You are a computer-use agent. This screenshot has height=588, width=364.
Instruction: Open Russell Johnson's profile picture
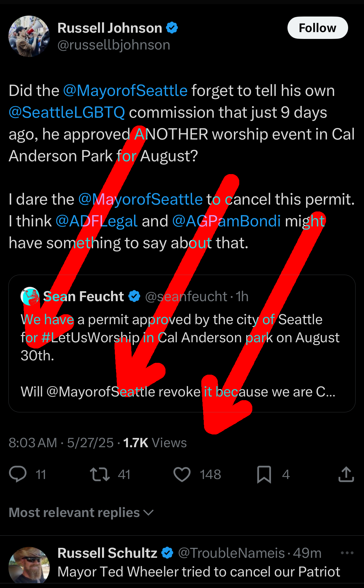[x=29, y=36]
